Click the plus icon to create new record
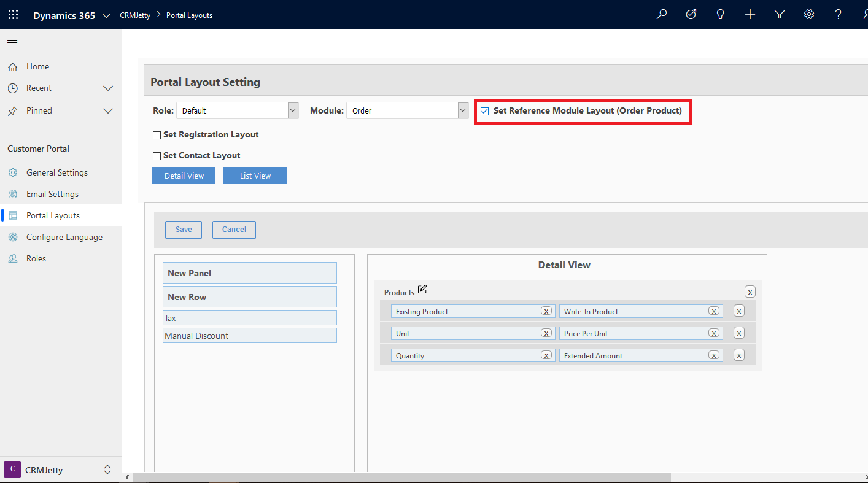868x483 pixels. point(750,15)
